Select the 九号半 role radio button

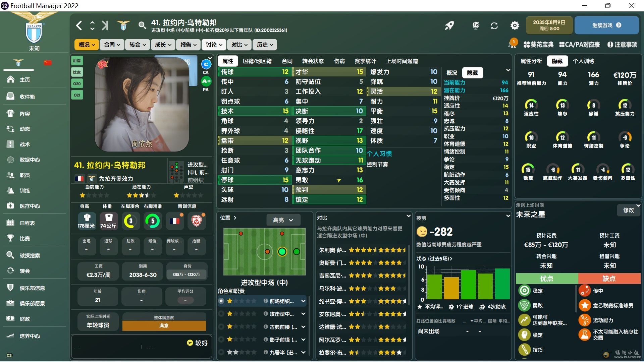(x=221, y=352)
